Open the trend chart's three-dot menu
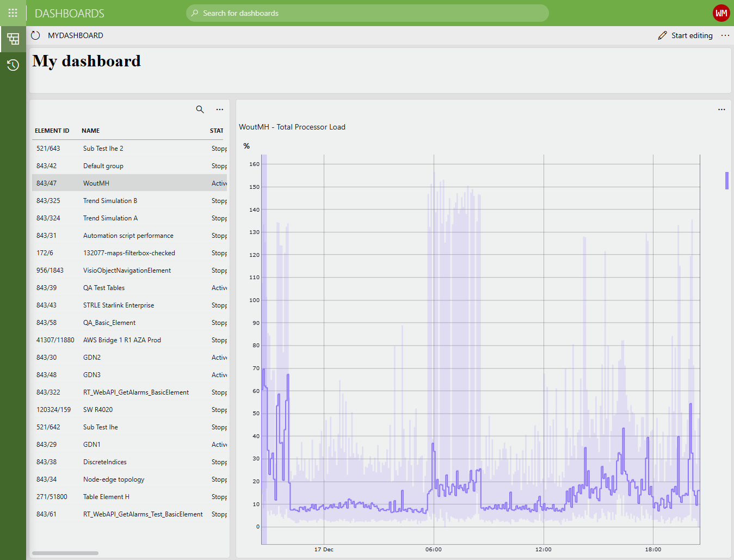The width and height of the screenshot is (734, 560). [x=721, y=109]
